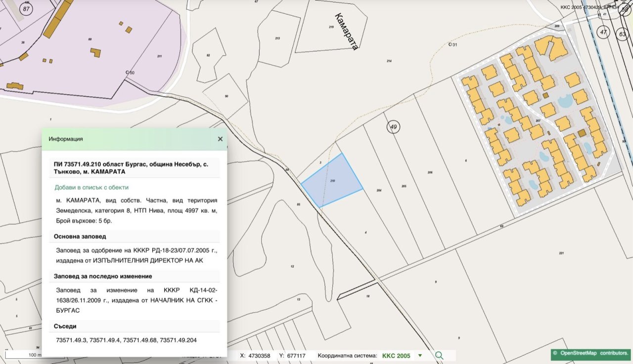Close the Информация panel
This screenshot has width=633, height=364.
(220, 139)
